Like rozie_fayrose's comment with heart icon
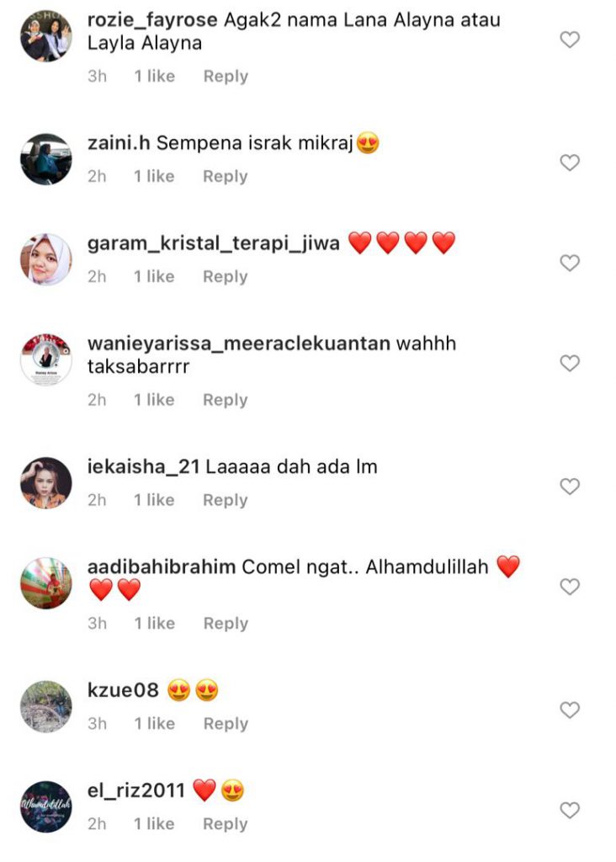Screen dimensions: 616x862 pos(570,40)
